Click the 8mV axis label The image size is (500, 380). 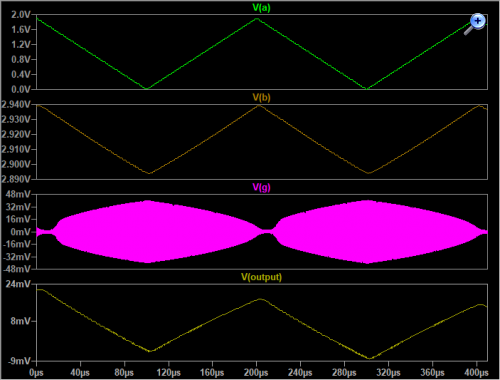pos(20,321)
